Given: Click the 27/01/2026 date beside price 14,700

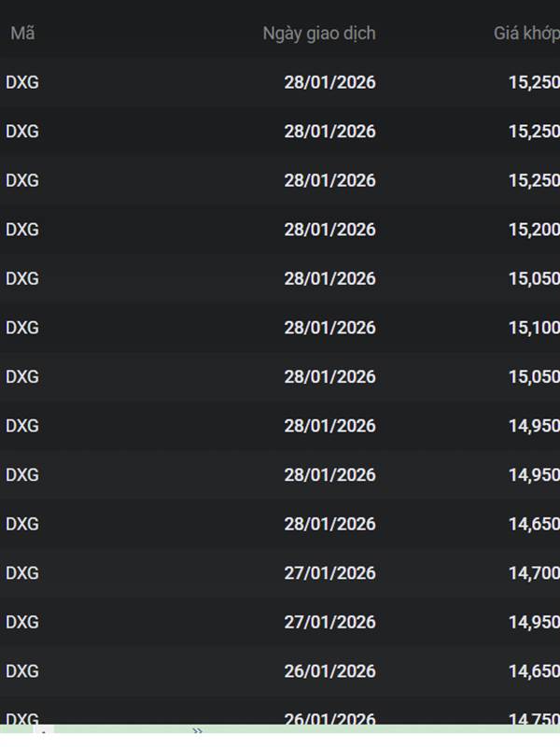Looking at the screenshot, I should click(329, 573).
